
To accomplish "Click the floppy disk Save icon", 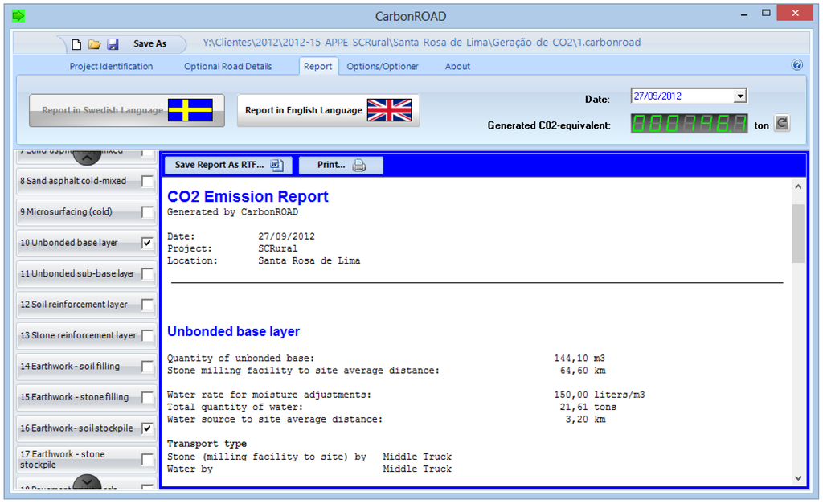I will (x=113, y=43).
